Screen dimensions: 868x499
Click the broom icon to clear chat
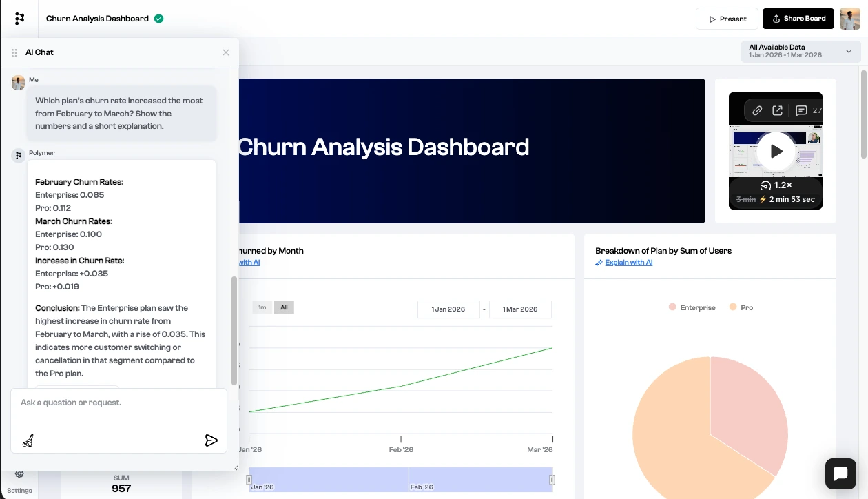click(28, 441)
